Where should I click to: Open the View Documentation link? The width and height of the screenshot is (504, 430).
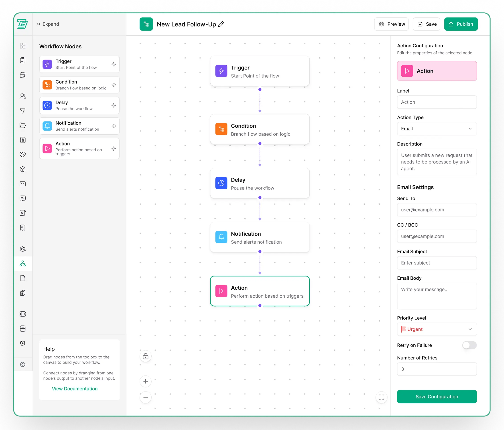(x=75, y=389)
